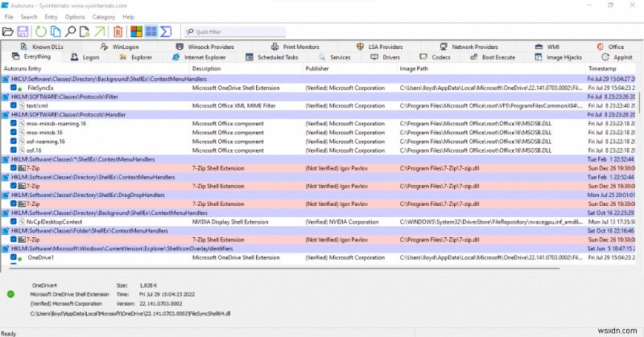This screenshot has height=337, width=644.
Task: Uncheck the osf-roaming.16 entry checkbox
Action: (14, 142)
